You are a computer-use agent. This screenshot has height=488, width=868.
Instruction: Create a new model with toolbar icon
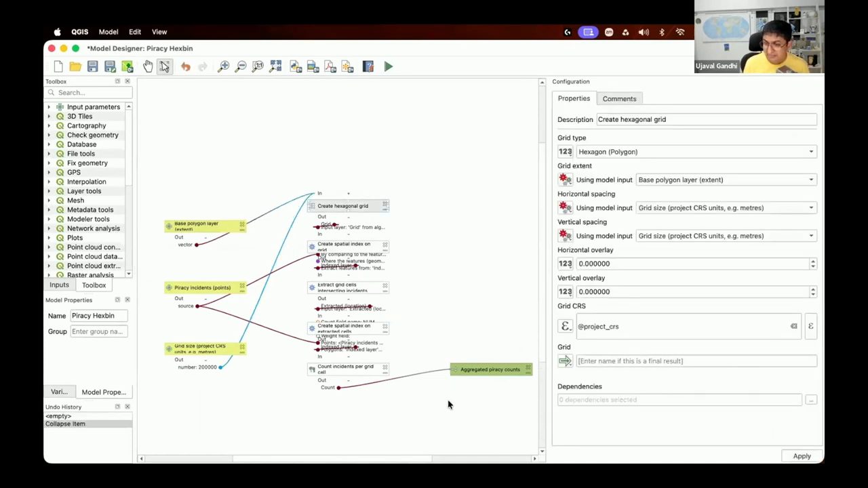pyautogui.click(x=58, y=66)
